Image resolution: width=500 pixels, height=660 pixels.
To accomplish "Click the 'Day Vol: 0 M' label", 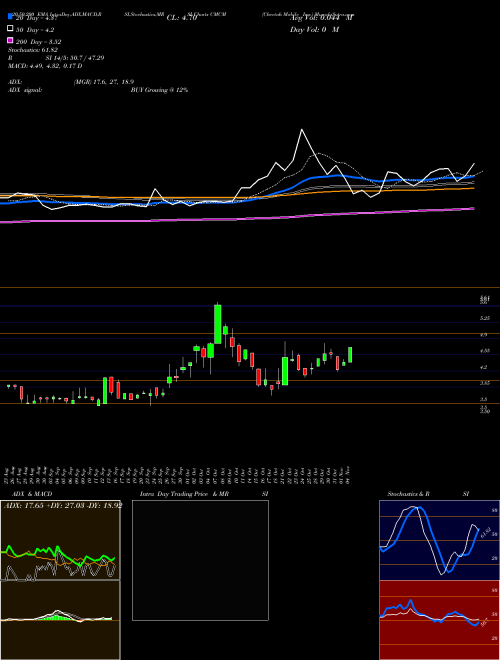I will pos(314,30).
